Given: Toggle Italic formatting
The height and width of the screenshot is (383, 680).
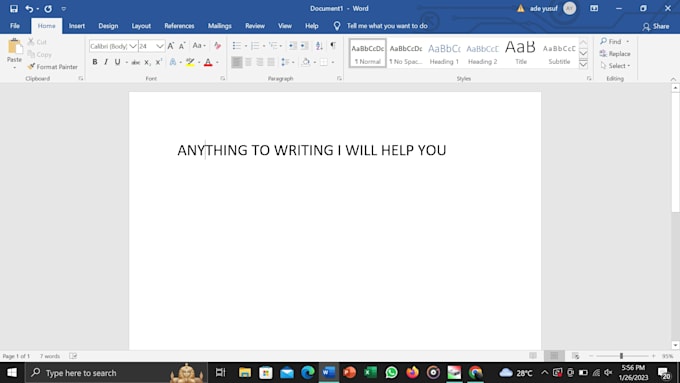Looking at the screenshot, I should [106, 62].
